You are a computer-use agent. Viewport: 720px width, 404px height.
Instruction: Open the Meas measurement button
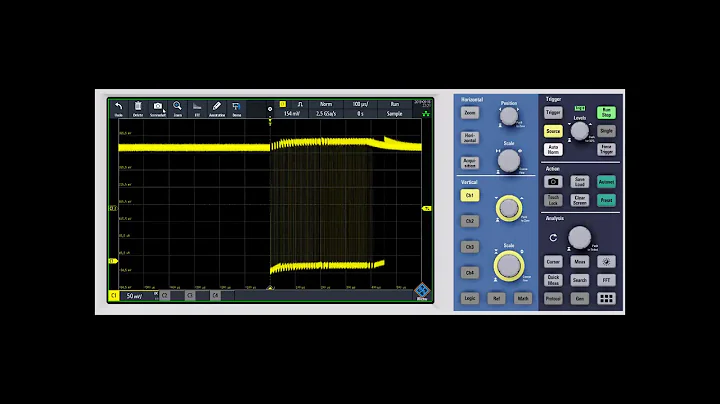point(579,262)
